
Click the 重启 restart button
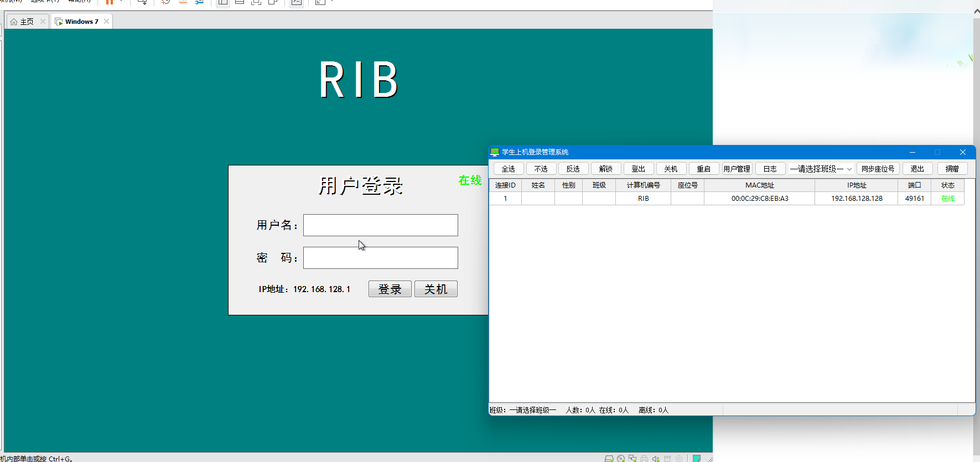(x=704, y=169)
